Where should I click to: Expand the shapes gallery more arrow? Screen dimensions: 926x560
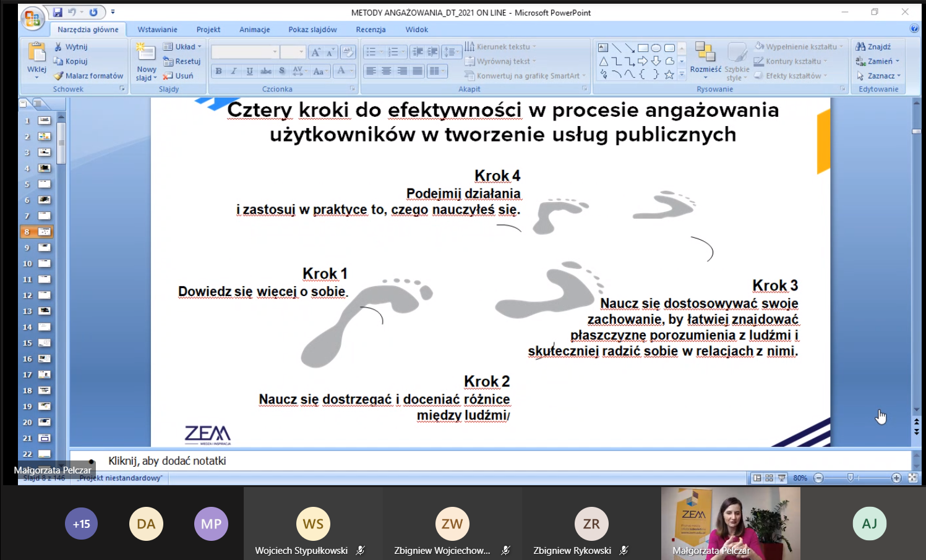pyautogui.click(x=682, y=75)
